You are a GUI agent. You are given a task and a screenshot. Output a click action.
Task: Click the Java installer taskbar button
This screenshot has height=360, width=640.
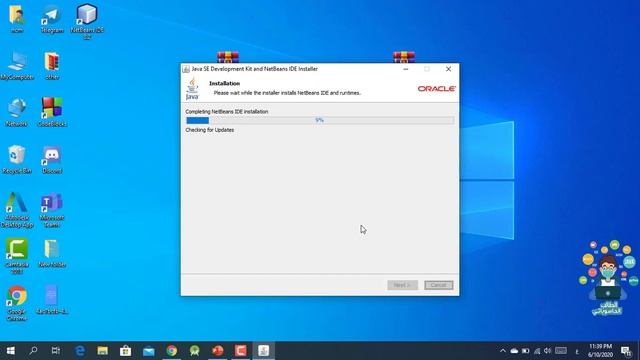(264, 351)
